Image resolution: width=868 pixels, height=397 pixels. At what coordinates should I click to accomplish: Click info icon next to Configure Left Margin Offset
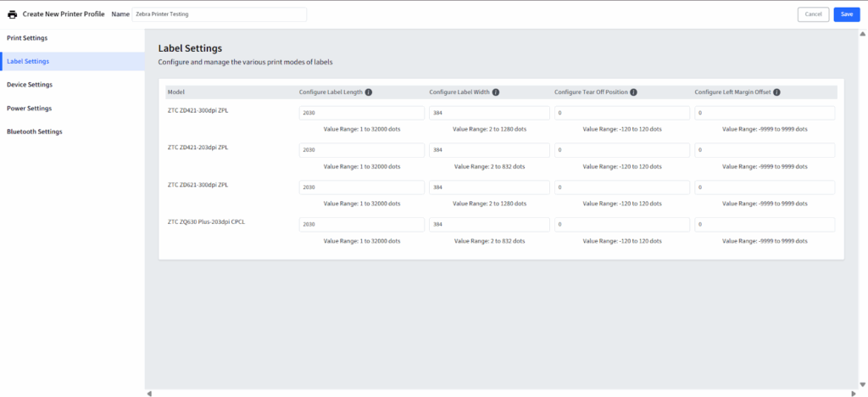point(776,92)
